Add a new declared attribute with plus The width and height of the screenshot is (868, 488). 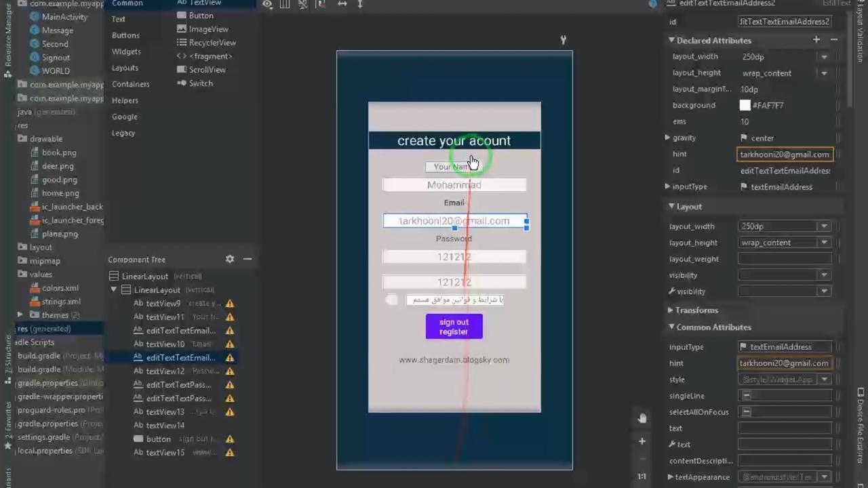pos(816,40)
